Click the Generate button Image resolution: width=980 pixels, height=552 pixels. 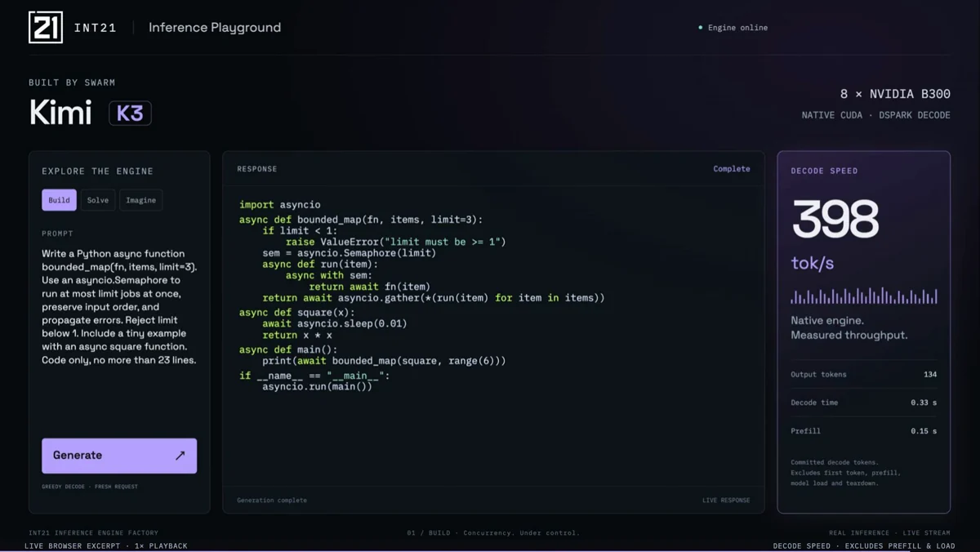pos(119,456)
